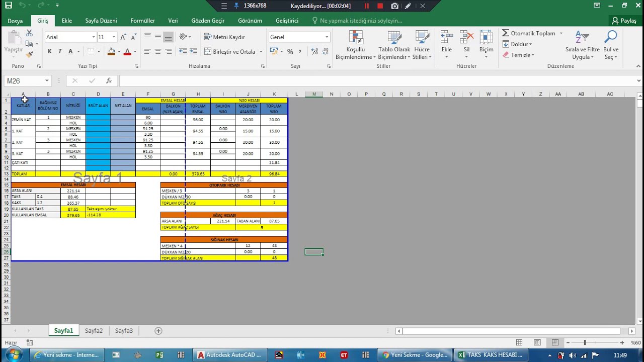Add a new sheet with plus button
This screenshot has width=644, height=362.
[x=158, y=331]
